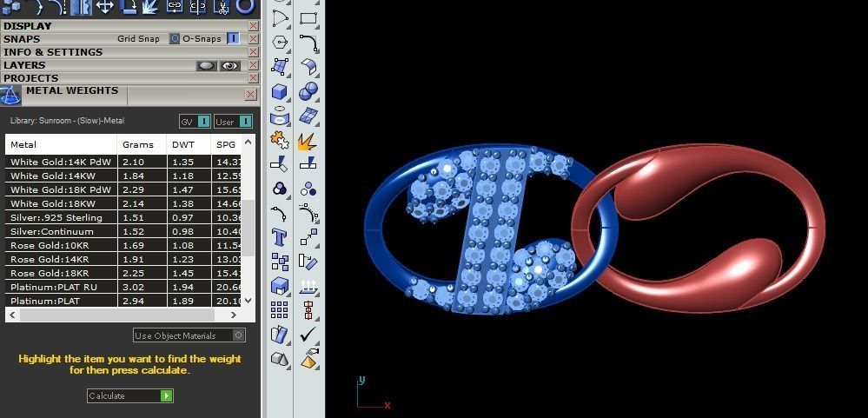Close the METAL WEIGHTS panel with its X
868x418 pixels.
(x=251, y=95)
